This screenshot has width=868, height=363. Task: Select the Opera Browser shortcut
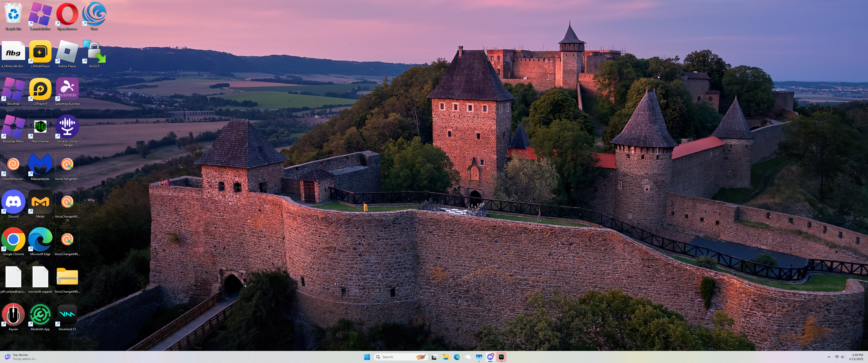click(x=67, y=15)
